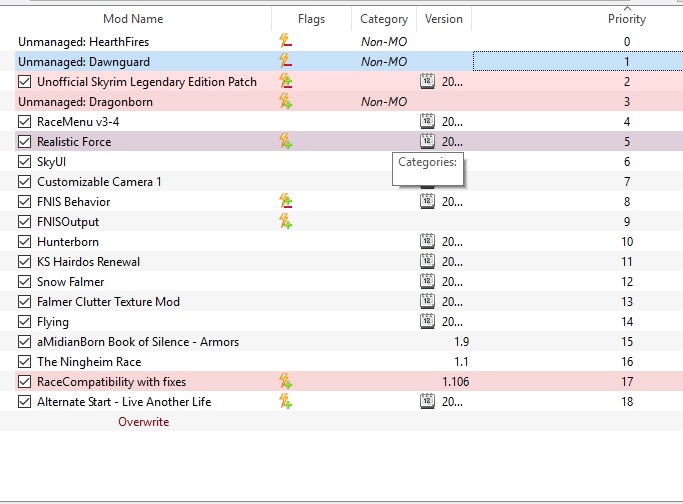Select the Overwrite entry
Image resolution: width=683 pixels, height=504 pixels.
coord(143,422)
